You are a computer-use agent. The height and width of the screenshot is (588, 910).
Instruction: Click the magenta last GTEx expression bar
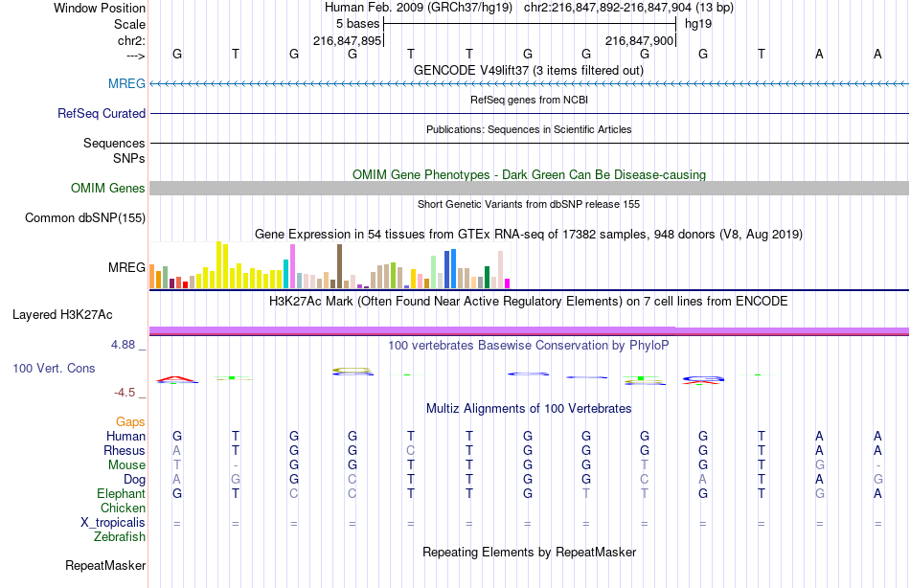(508, 283)
